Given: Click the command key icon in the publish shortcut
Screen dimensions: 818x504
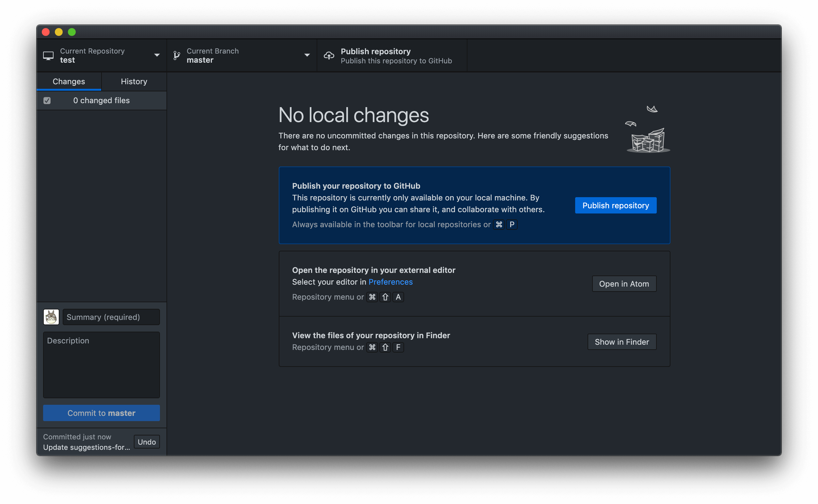Looking at the screenshot, I should pos(499,224).
